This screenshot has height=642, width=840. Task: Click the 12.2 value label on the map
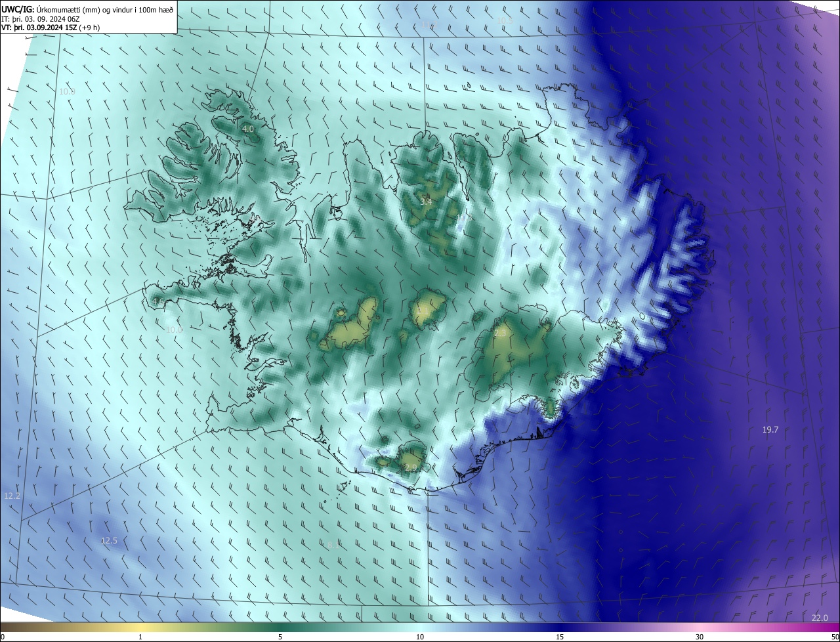12,496
